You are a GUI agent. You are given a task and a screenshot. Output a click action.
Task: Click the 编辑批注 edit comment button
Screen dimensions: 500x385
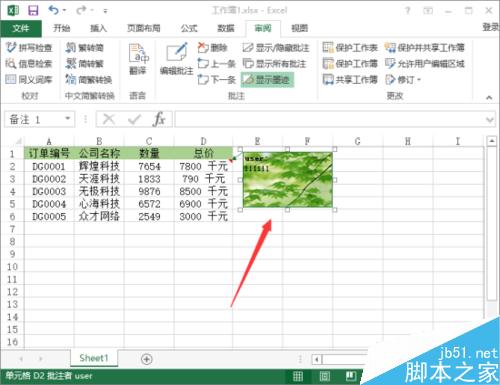(177, 59)
